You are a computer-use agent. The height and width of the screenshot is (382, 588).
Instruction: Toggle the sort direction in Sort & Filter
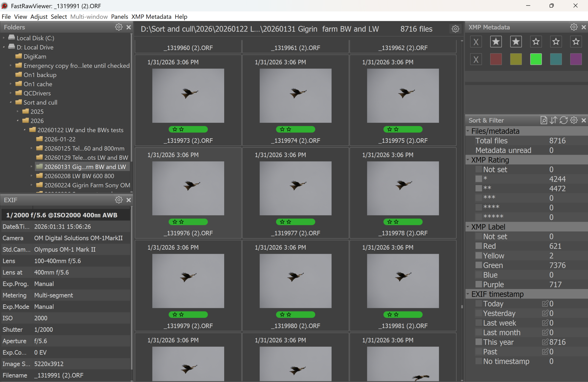click(x=554, y=120)
